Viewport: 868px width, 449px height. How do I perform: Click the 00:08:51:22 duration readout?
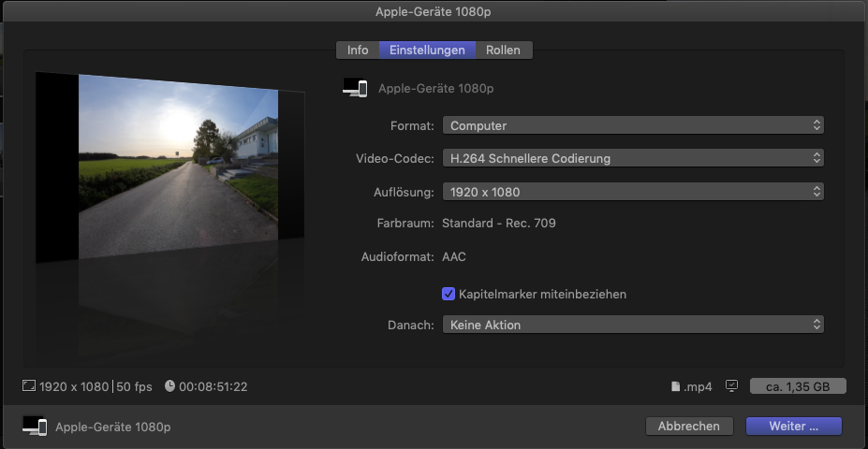tap(213, 385)
